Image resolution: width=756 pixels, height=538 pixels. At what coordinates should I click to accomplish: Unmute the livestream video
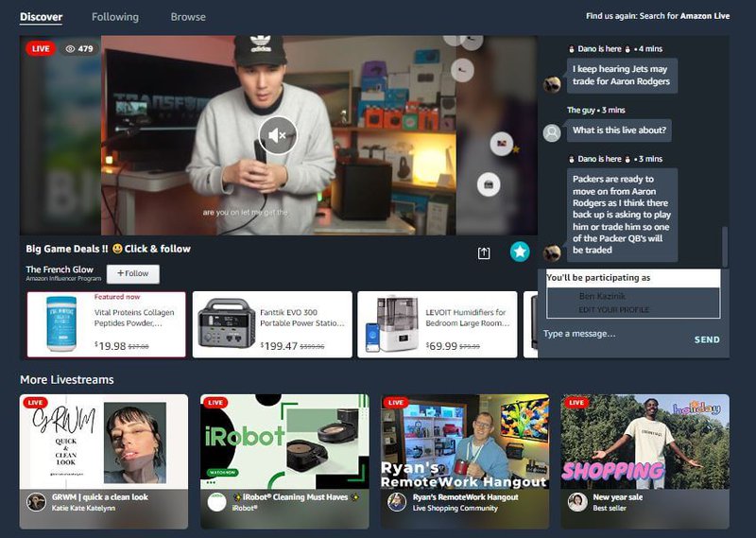point(278,135)
